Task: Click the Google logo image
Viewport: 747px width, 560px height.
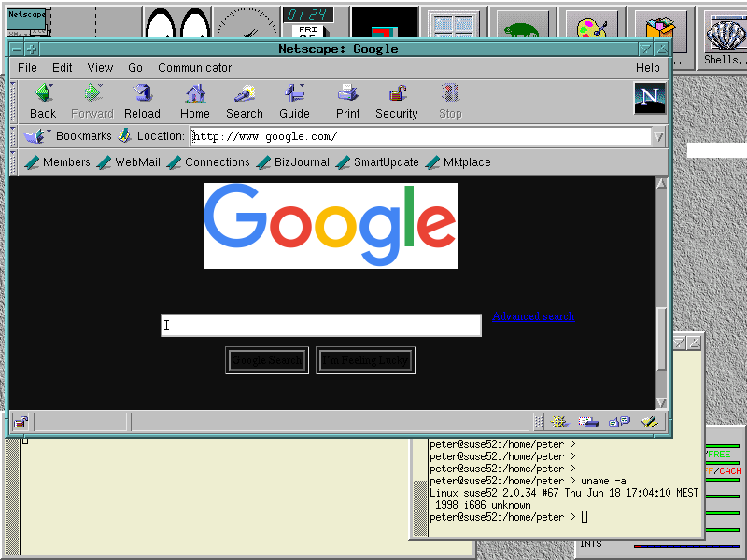Action: point(331,226)
